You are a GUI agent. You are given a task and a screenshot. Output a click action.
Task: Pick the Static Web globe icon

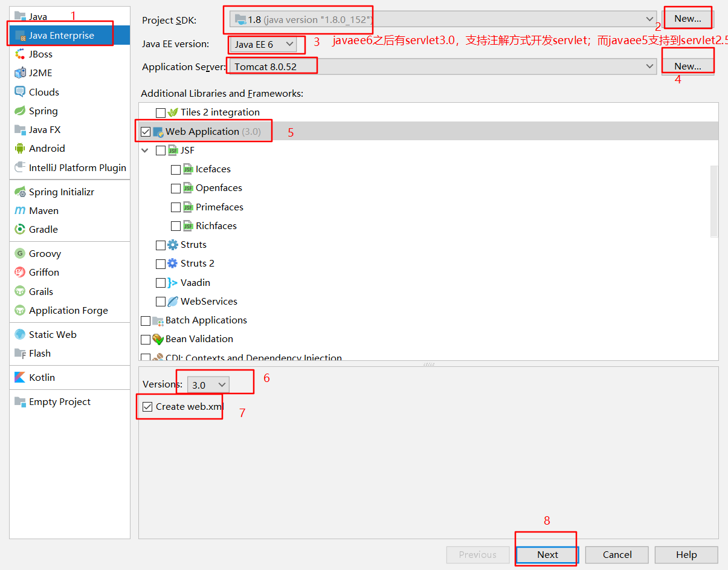(20, 335)
